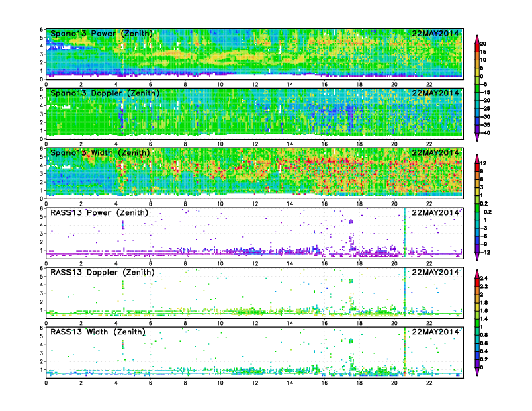Click the purple downward arrow below bottom color bar
Screen dimensions: 532x411
[x=477, y=373]
